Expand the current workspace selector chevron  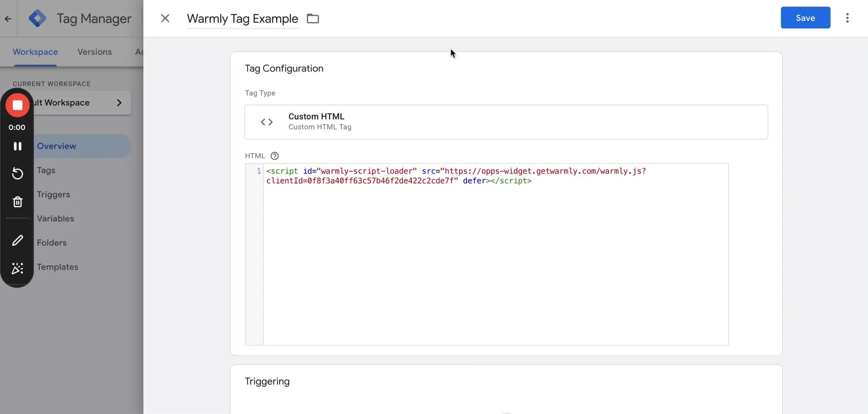(x=119, y=102)
